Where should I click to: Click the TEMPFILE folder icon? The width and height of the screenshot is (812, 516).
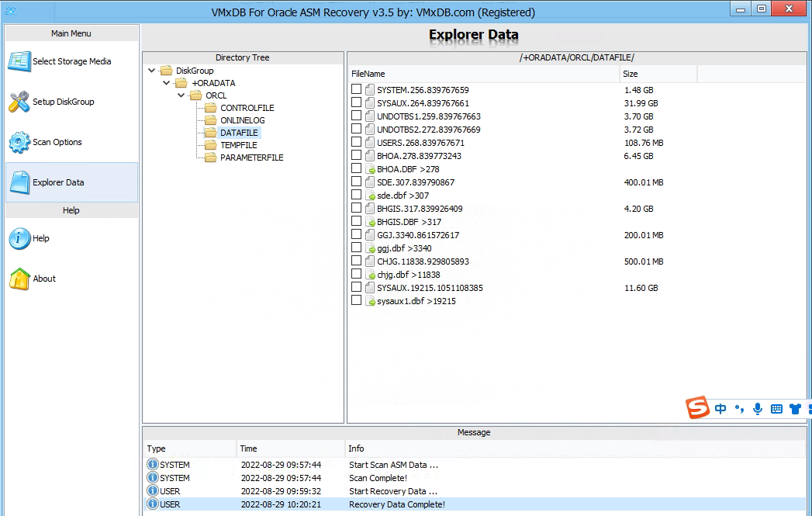(211, 145)
